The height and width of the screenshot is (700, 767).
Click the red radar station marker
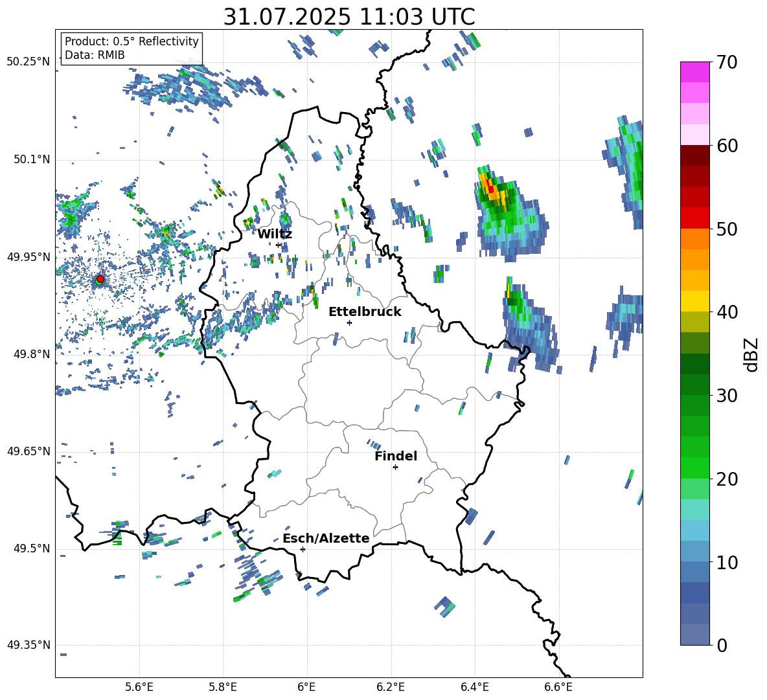pos(100,279)
